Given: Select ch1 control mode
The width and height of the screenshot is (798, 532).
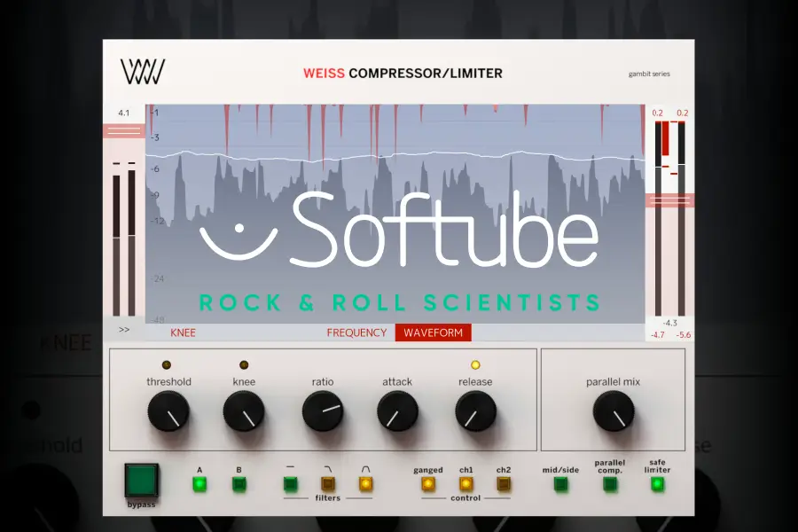Looking at the screenshot, I should (467, 483).
